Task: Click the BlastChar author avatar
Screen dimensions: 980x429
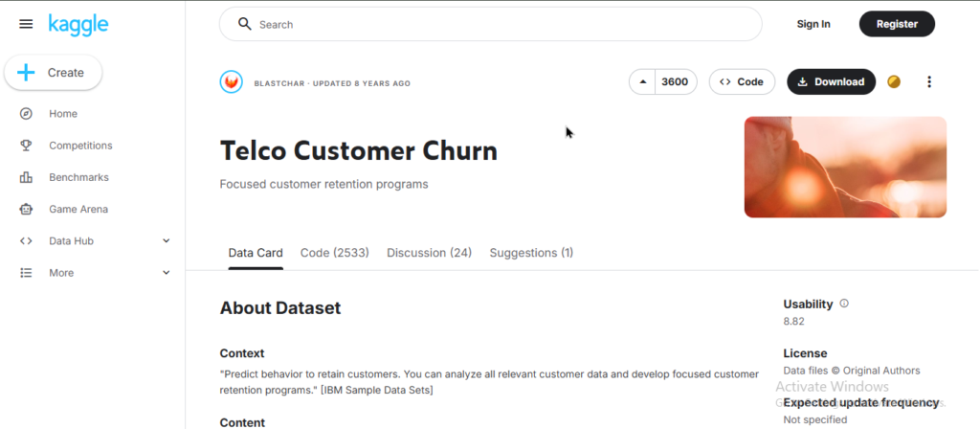Action: click(x=232, y=82)
